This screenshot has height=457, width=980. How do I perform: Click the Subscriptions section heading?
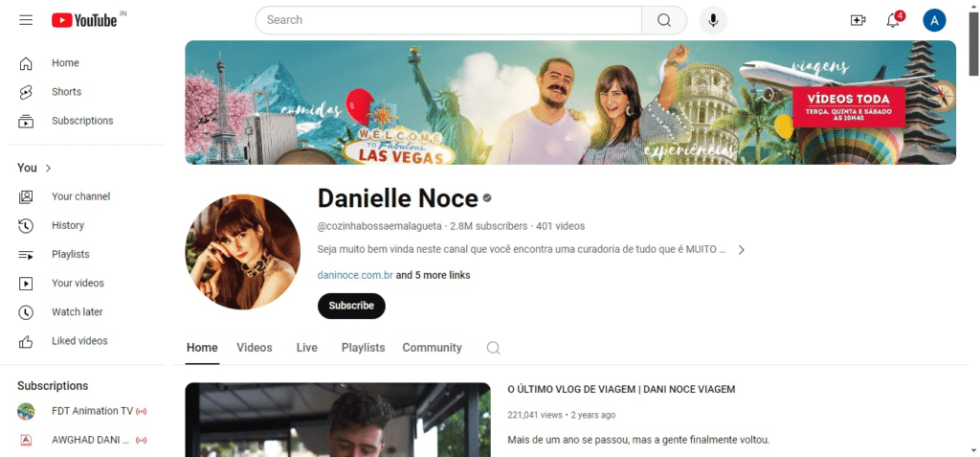click(54, 386)
